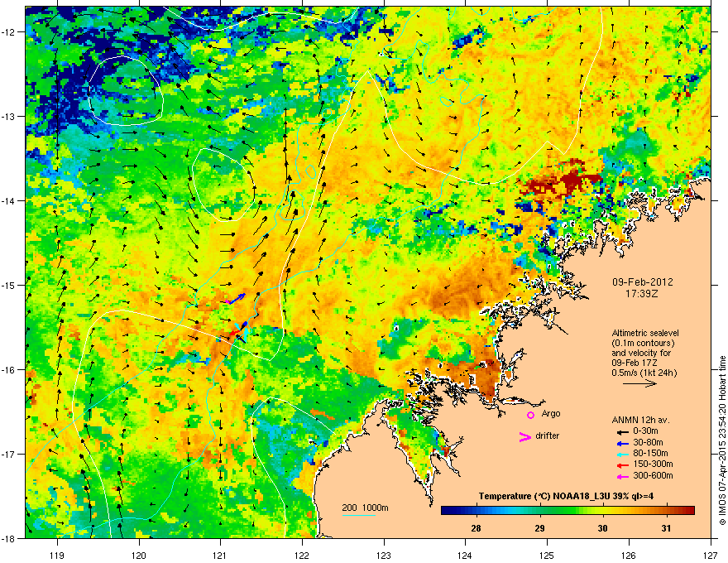Screen dimensions: 728x563
Task: Select the blue 30-80m arrow in the legend
Action: coord(622,443)
